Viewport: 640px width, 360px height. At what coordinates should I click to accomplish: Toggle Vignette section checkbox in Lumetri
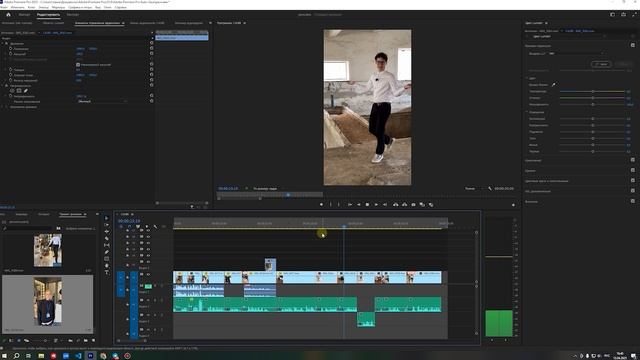coord(633,201)
